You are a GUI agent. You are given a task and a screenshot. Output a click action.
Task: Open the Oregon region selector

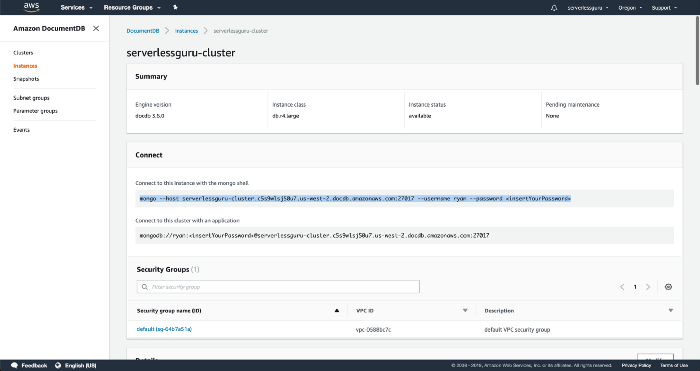(630, 8)
